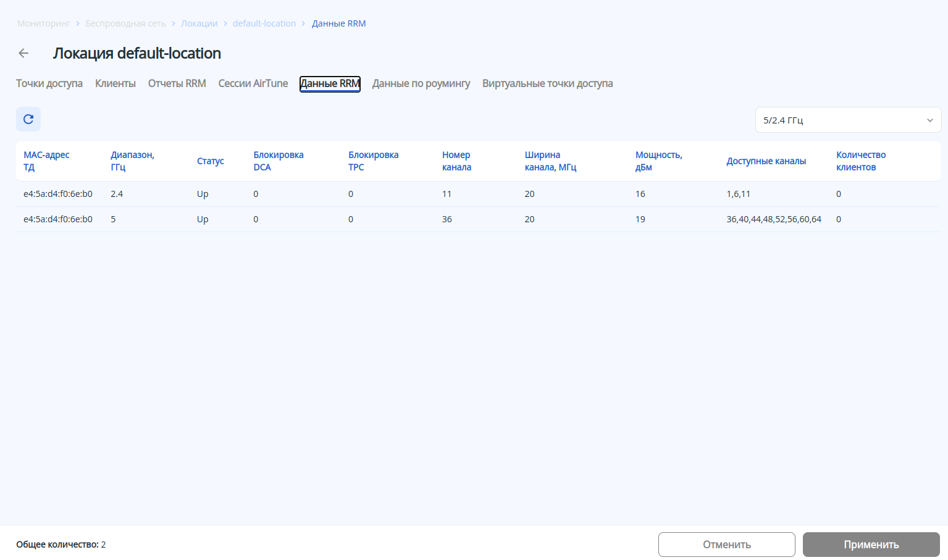Open the 5/2.4 ГГц band dropdown
The height and width of the screenshot is (560, 948).
tap(848, 120)
